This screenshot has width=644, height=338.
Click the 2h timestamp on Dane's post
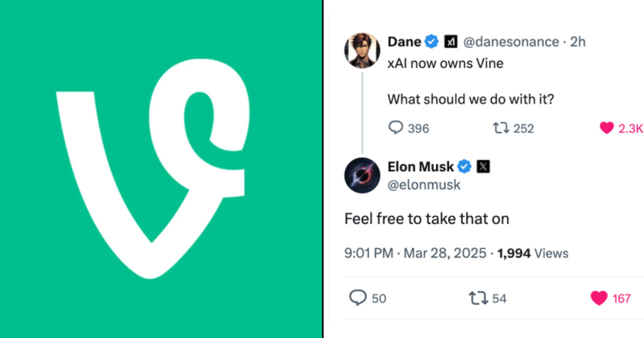coord(577,41)
